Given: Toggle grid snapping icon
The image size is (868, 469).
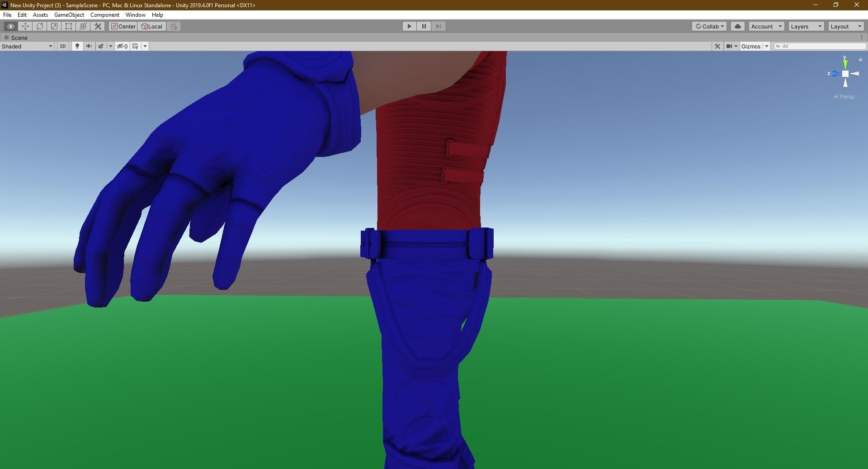Looking at the screenshot, I should click(x=174, y=26).
